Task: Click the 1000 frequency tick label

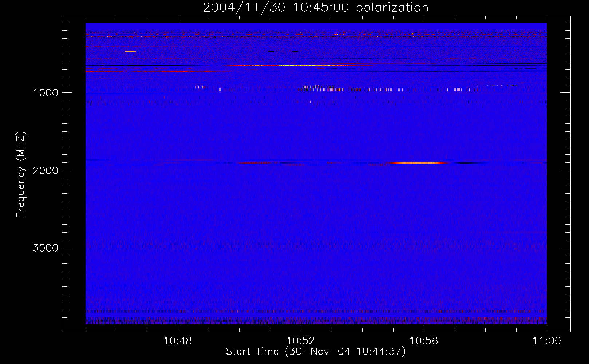Action: (x=46, y=93)
